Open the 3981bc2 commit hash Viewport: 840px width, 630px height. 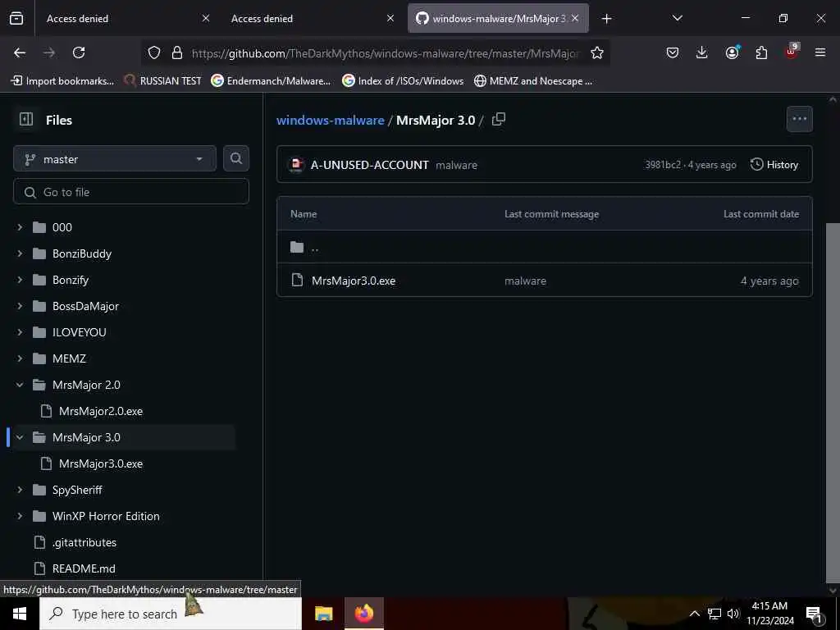coord(663,164)
